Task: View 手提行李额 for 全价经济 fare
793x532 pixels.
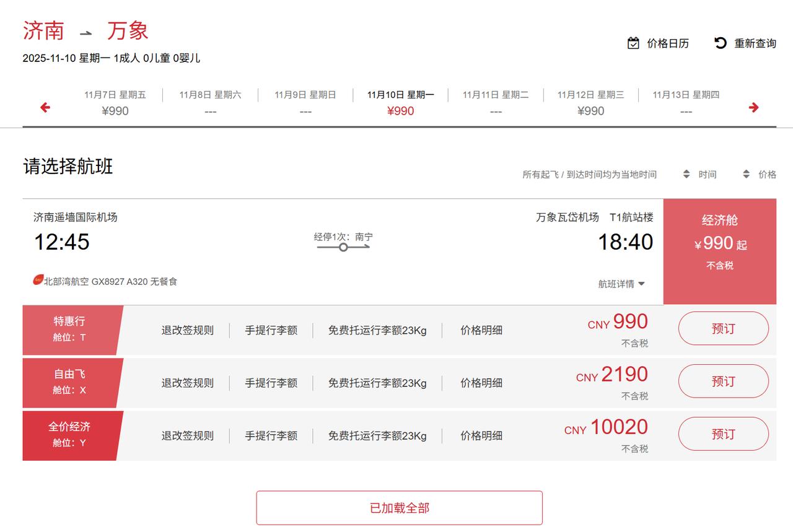Action: click(x=271, y=436)
